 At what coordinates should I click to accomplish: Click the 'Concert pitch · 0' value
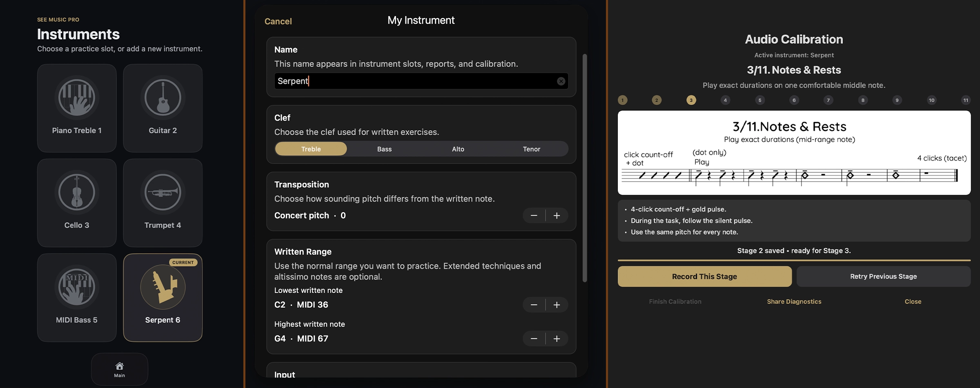[x=310, y=216]
